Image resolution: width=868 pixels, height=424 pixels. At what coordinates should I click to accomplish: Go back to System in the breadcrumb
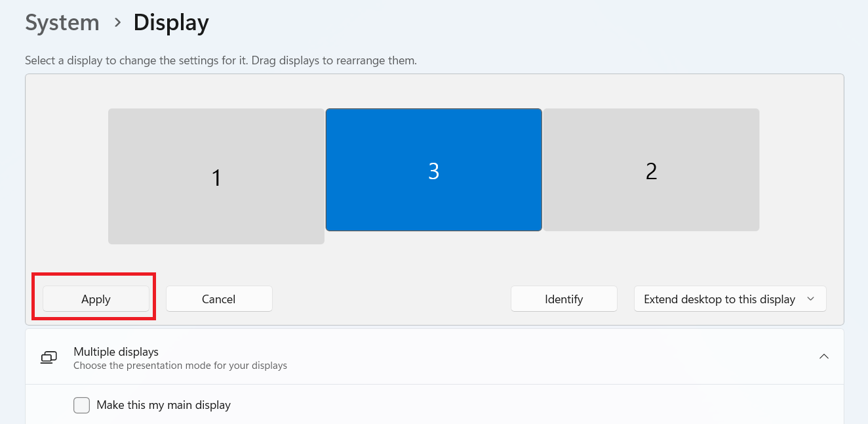tap(62, 22)
